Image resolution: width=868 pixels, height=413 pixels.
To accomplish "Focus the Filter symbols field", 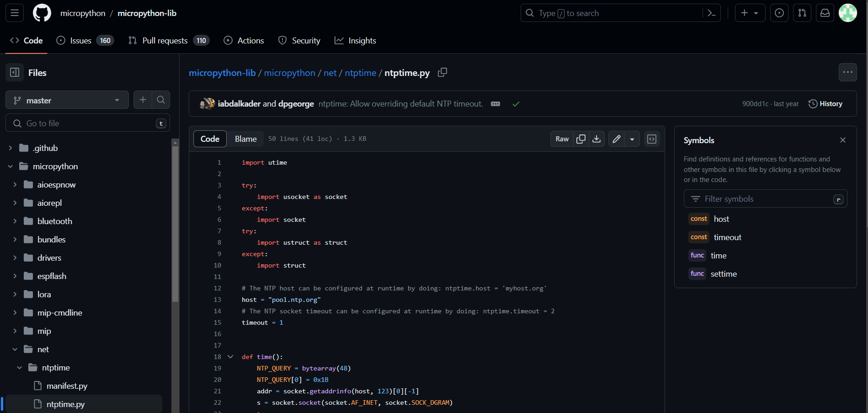I will click(766, 199).
